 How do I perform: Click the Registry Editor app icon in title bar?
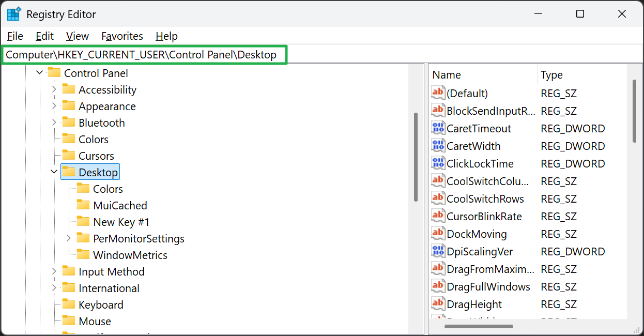(13, 14)
